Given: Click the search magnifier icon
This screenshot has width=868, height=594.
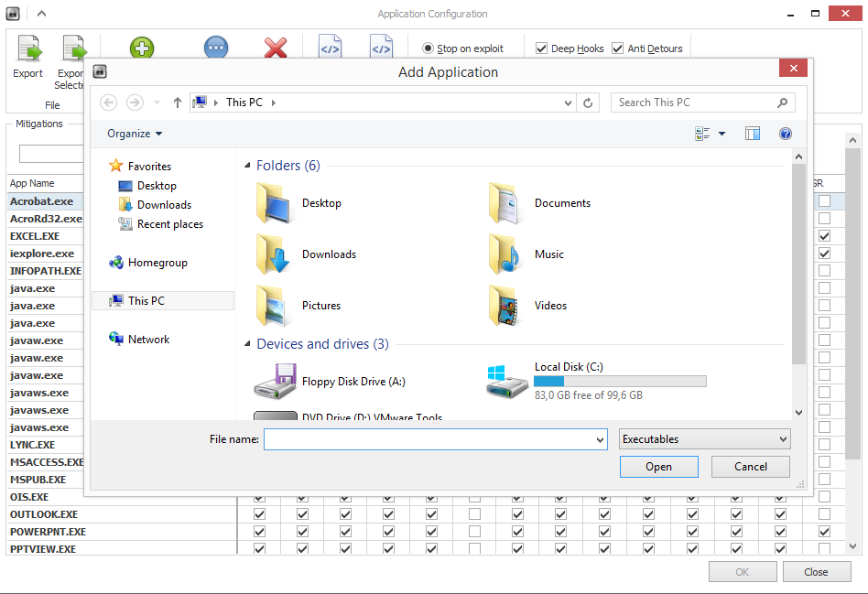Looking at the screenshot, I should coord(782,103).
